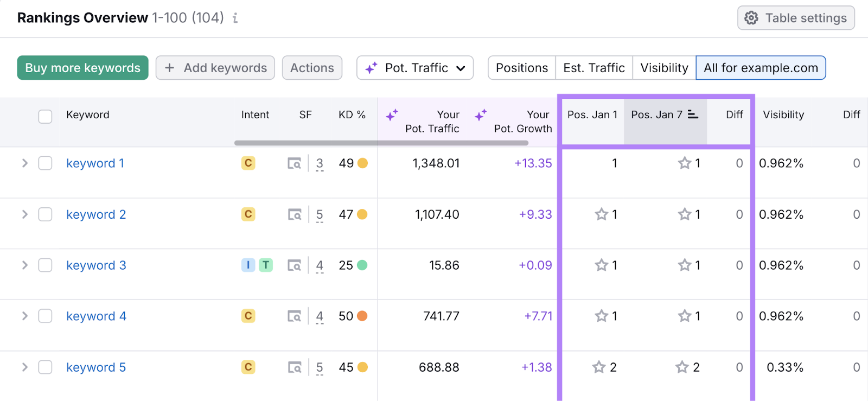Expand details for keyword 4

tap(24, 316)
